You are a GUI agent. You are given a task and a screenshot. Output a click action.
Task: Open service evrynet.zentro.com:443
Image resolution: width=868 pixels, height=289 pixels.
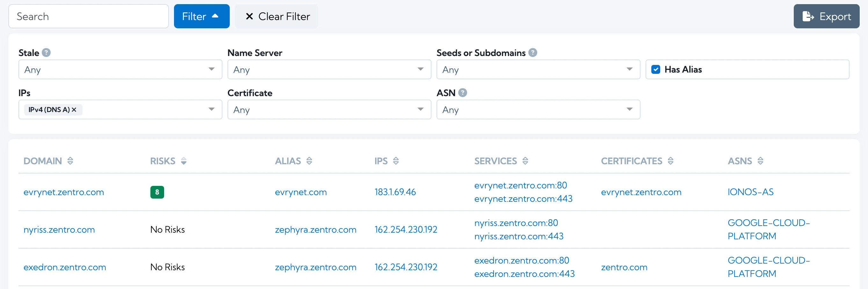coord(523,199)
